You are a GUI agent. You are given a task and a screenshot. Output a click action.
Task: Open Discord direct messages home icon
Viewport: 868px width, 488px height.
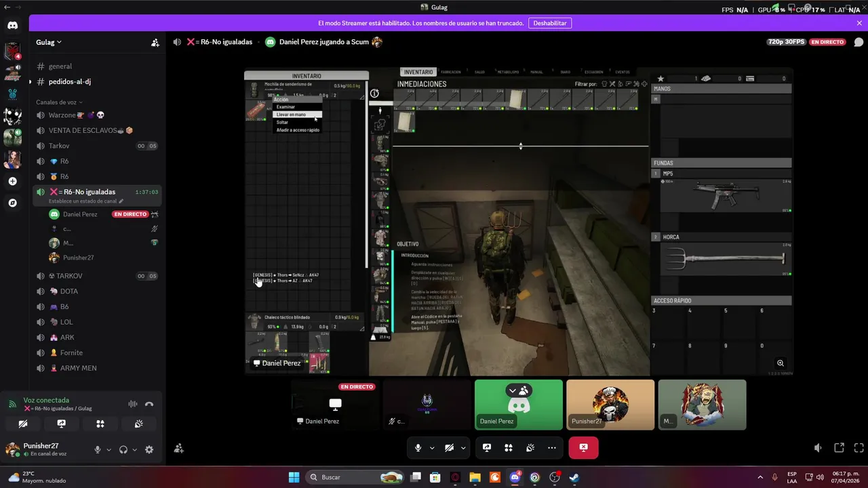click(x=13, y=25)
